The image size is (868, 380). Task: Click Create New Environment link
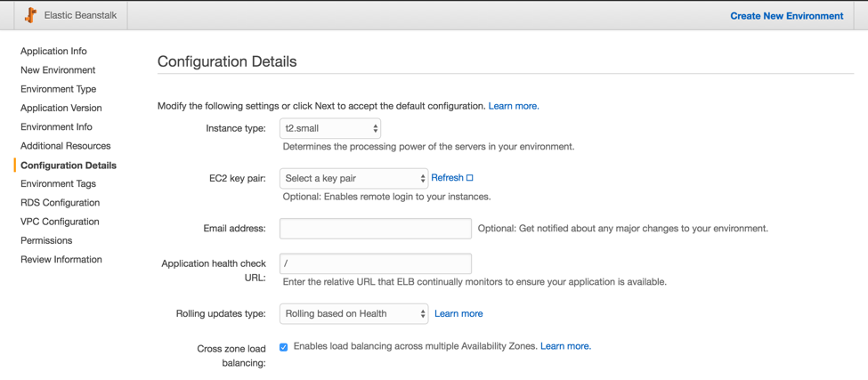tap(787, 16)
